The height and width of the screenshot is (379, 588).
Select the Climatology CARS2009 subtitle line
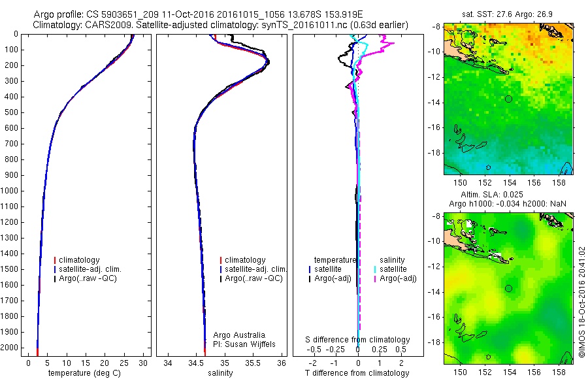tap(221, 25)
